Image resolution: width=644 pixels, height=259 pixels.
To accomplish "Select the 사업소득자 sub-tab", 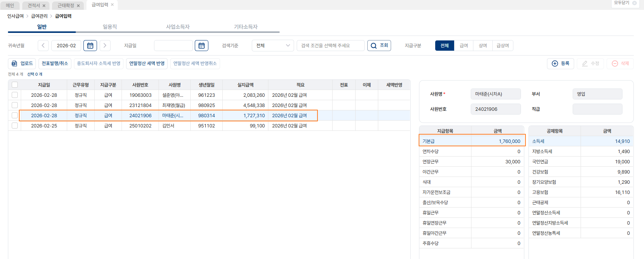I will pos(178,27).
